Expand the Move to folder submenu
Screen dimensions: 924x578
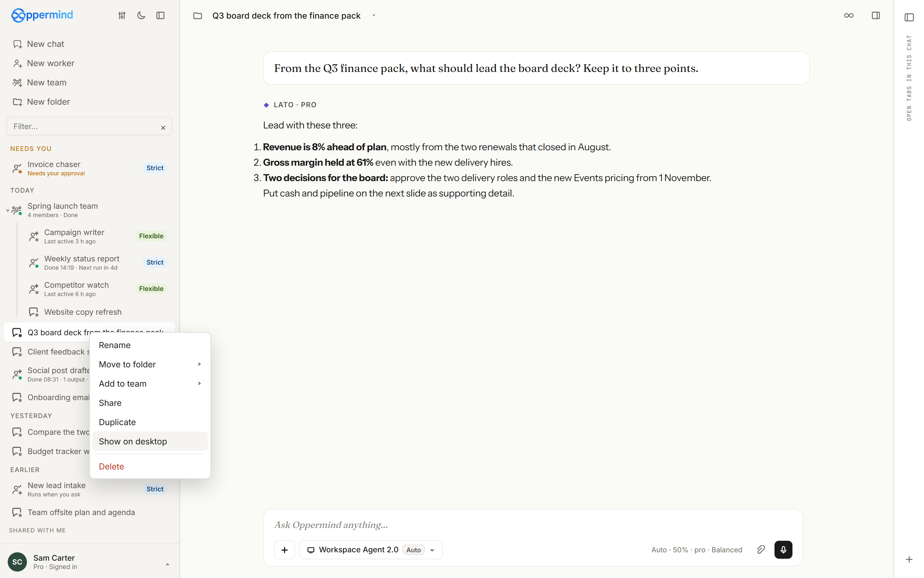[150, 364]
